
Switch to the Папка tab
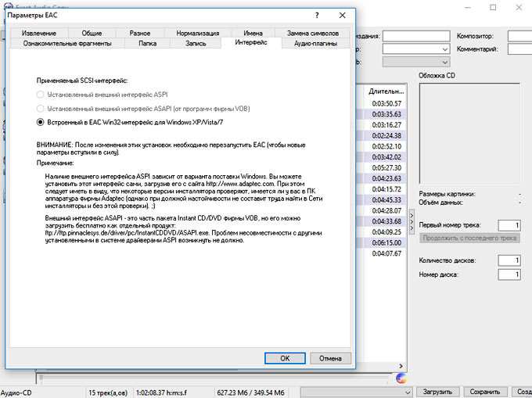(147, 44)
